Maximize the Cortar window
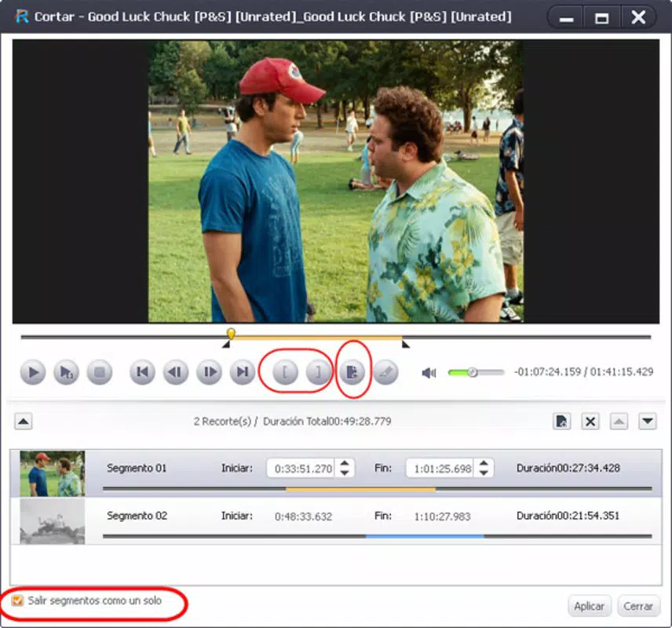Image resolution: width=672 pixels, height=628 pixels. 601,18
